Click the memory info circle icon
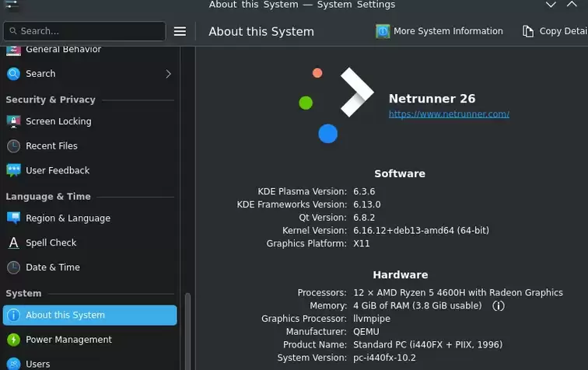The width and height of the screenshot is (588, 370). tap(499, 306)
